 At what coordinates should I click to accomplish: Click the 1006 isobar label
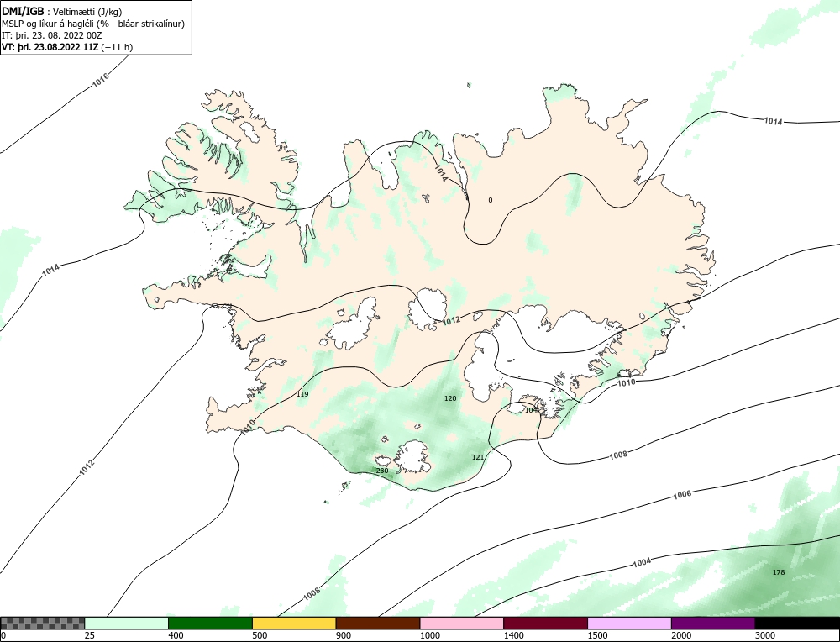coord(682,494)
